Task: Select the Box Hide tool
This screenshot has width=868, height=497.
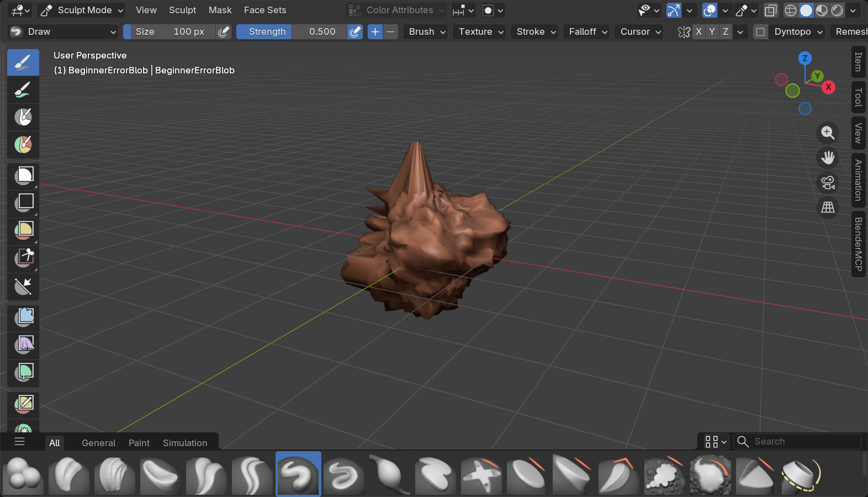Action: tap(23, 204)
